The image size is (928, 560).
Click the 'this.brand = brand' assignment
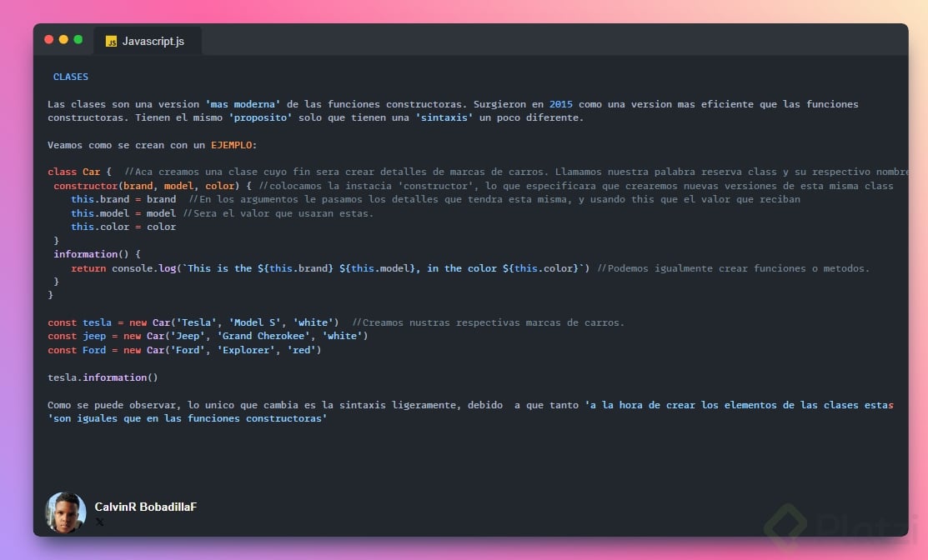click(x=123, y=199)
